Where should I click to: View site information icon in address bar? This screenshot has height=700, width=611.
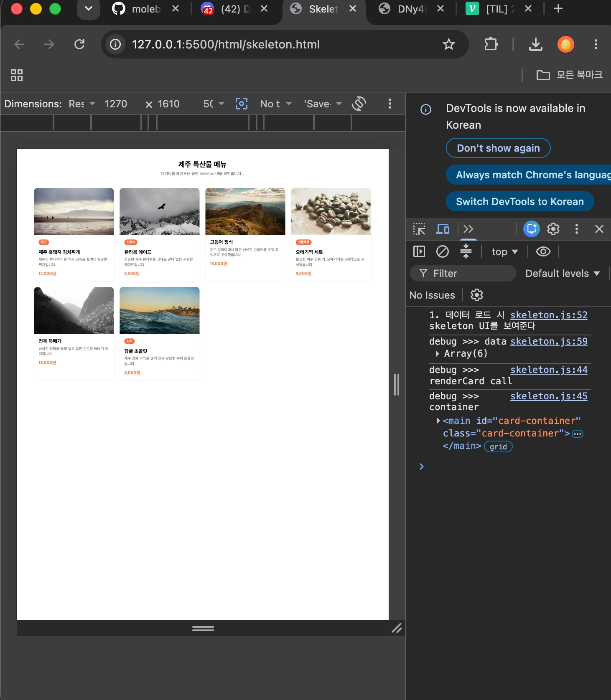tap(115, 44)
